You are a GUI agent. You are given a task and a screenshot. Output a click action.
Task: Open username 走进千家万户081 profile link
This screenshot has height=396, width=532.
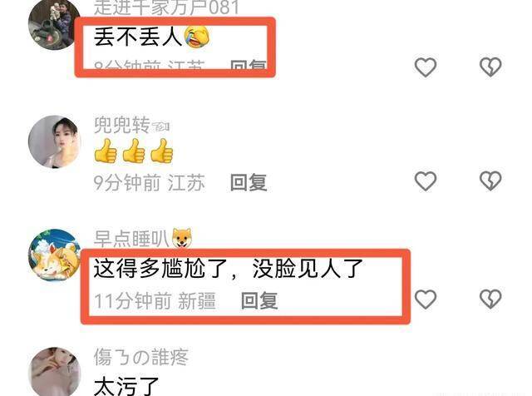(166, 7)
